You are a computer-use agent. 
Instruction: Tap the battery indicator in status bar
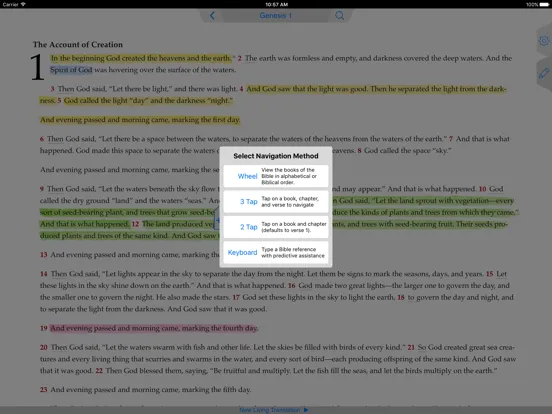point(544,5)
